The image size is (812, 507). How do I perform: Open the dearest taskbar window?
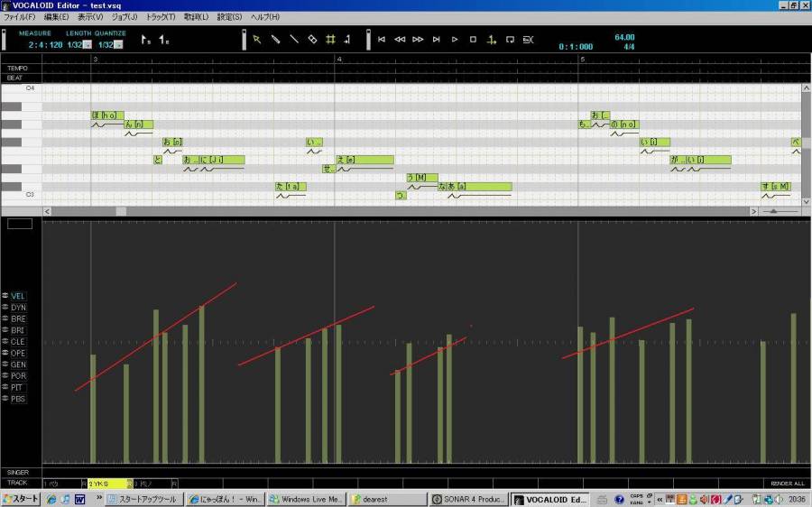coord(387,499)
